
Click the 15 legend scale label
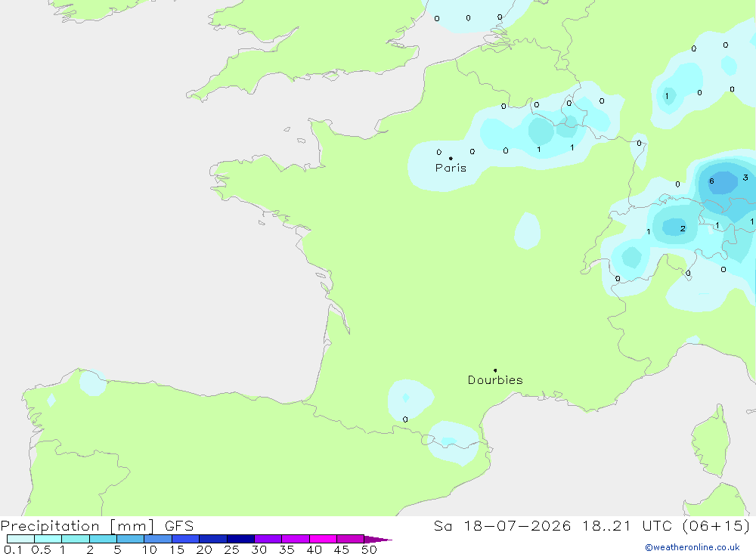(x=177, y=549)
